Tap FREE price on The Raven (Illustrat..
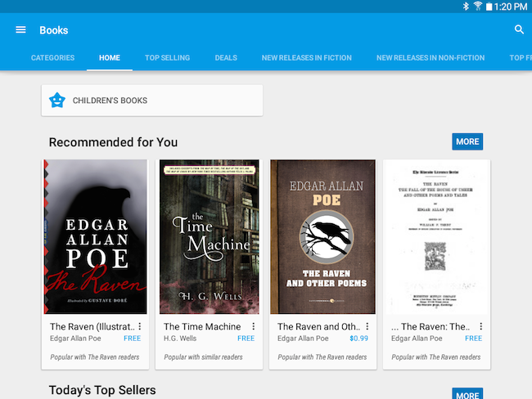 coord(133,338)
